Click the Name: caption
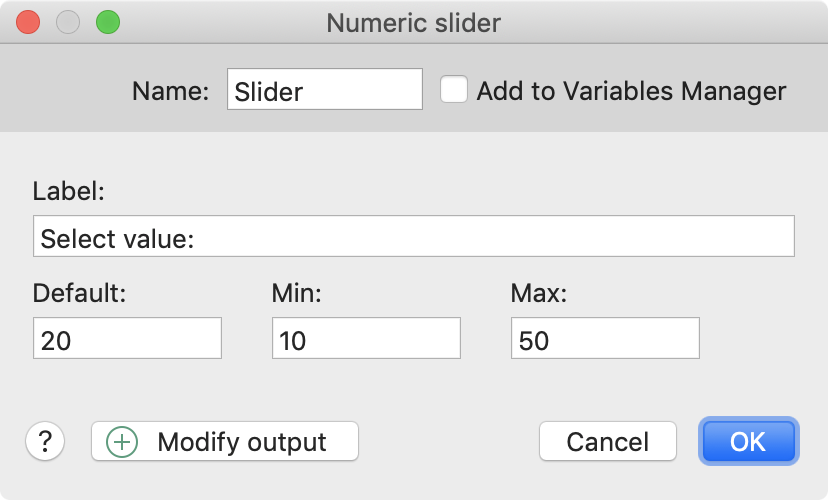 tap(171, 91)
